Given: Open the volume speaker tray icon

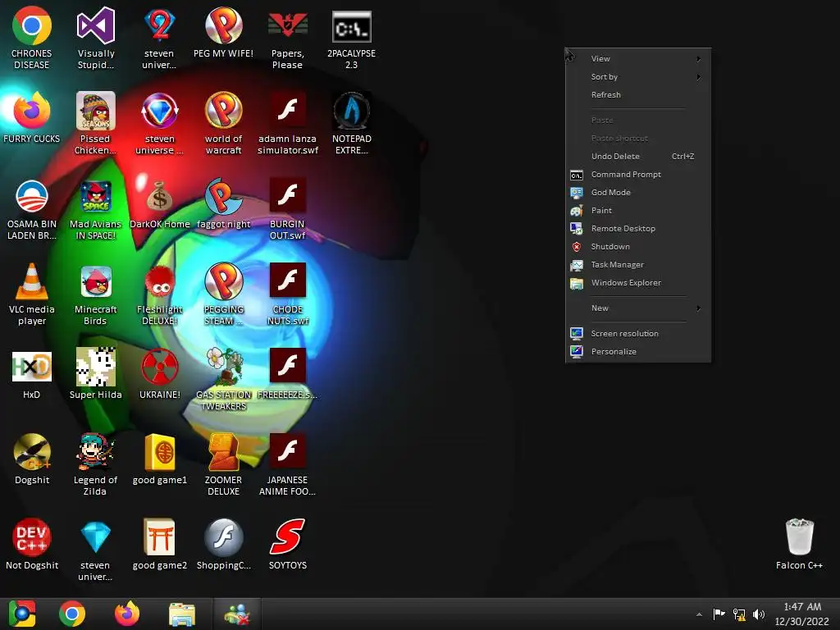Looking at the screenshot, I should pyautogui.click(x=759, y=614).
